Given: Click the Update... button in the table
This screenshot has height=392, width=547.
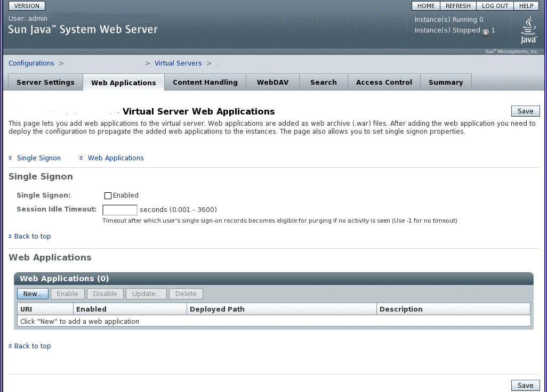Looking at the screenshot, I should tap(146, 293).
